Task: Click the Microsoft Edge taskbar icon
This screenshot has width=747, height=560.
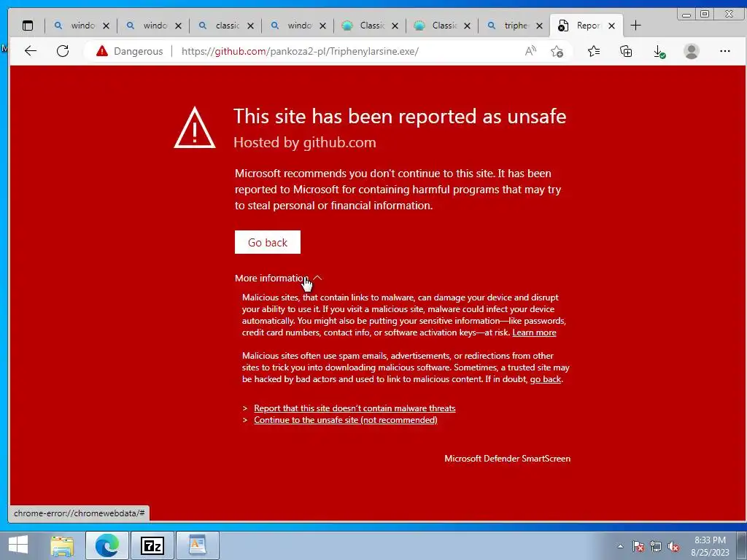Action: point(107,545)
